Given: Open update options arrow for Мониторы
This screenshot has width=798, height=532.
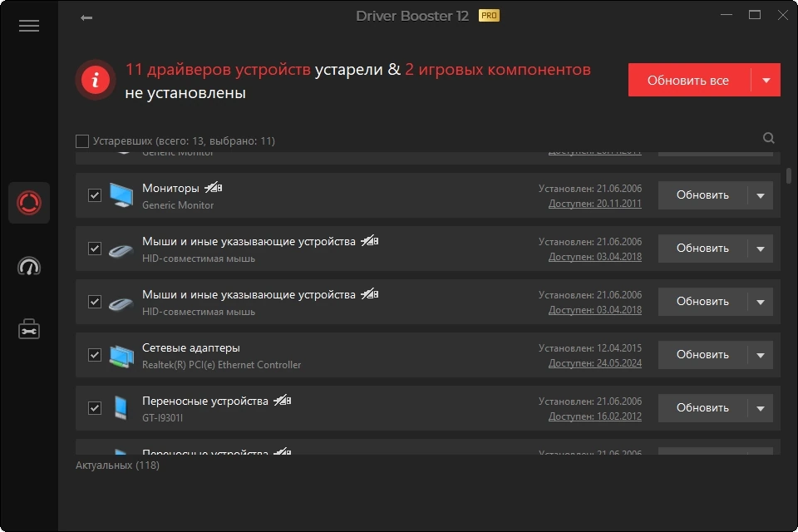Looking at the screenshot, I should (x=761, y=195).
